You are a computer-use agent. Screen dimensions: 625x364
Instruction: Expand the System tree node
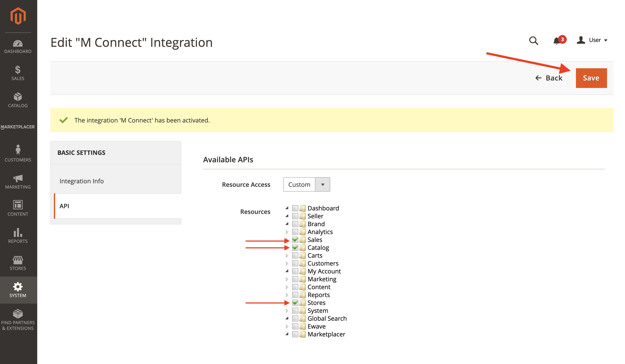(x=287, y=311)
